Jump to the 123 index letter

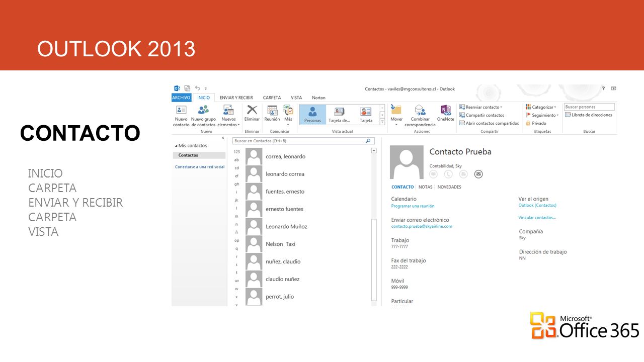(x=236, y=152)
